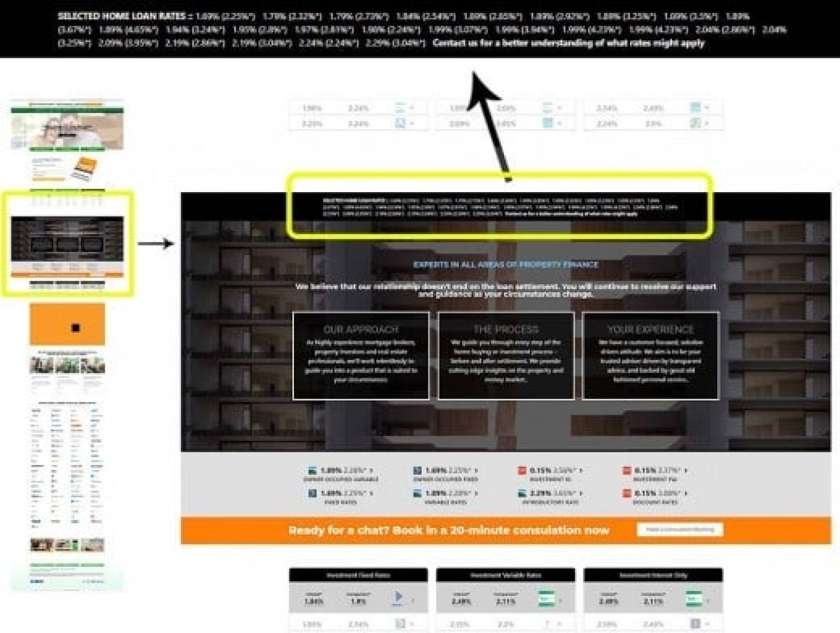Click the red Investment IO lender icon
The image size is (840, 633).
point(522,471)
